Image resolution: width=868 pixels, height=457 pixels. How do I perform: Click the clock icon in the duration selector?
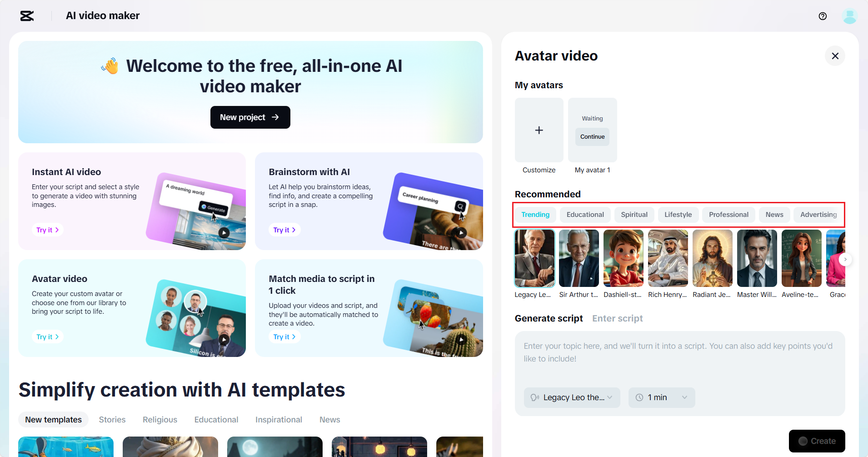639,397
